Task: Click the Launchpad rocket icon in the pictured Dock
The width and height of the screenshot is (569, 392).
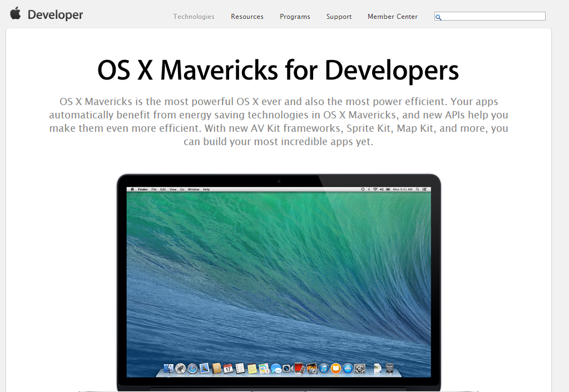Action: coord(180,369)
